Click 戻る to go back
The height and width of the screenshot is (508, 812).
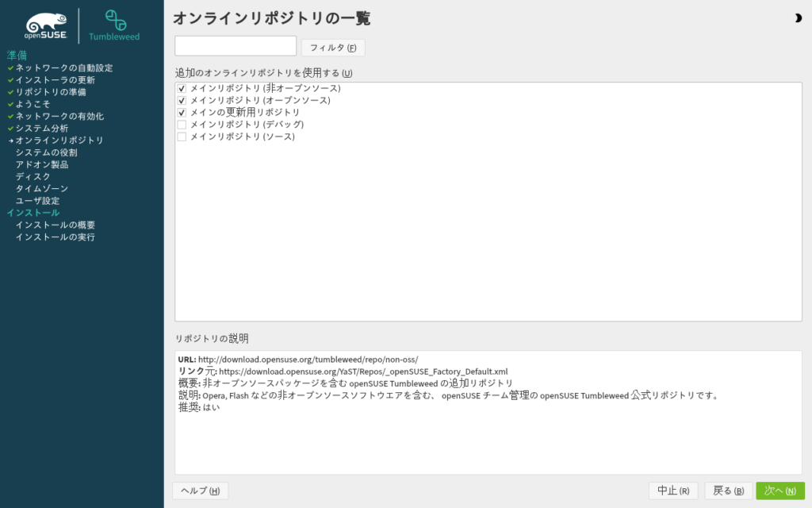point(728,491)
